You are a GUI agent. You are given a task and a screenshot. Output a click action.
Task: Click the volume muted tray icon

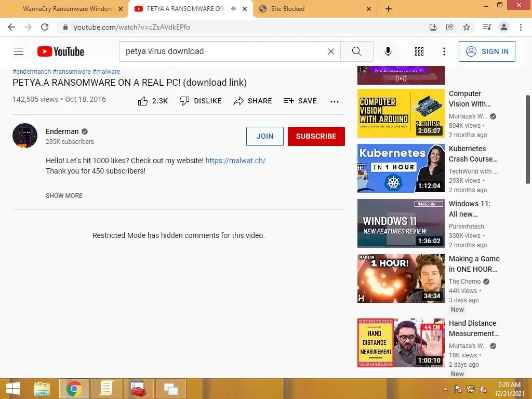483,390
